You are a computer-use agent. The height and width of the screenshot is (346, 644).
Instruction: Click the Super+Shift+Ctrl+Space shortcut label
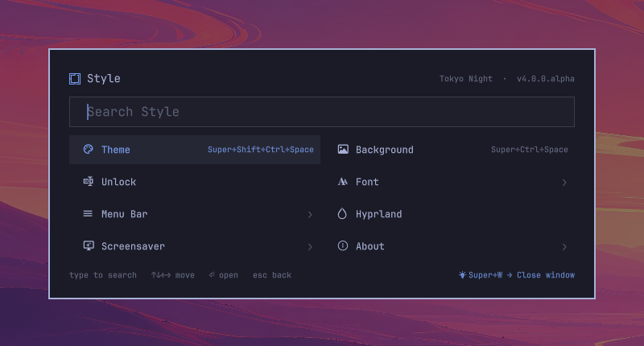point(260,150)
